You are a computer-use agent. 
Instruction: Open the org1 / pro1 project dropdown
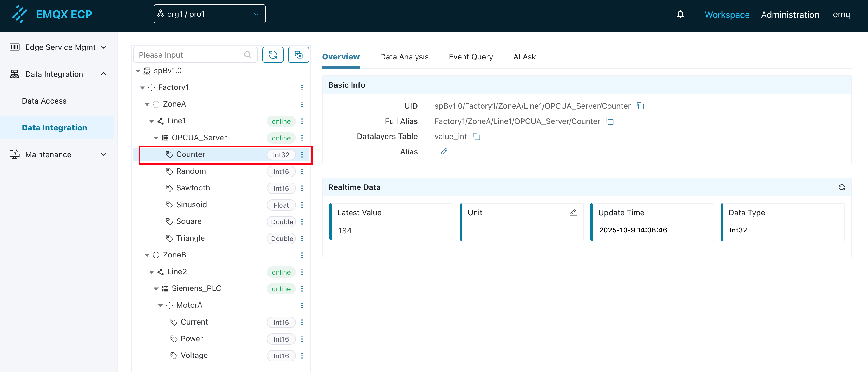209,14
